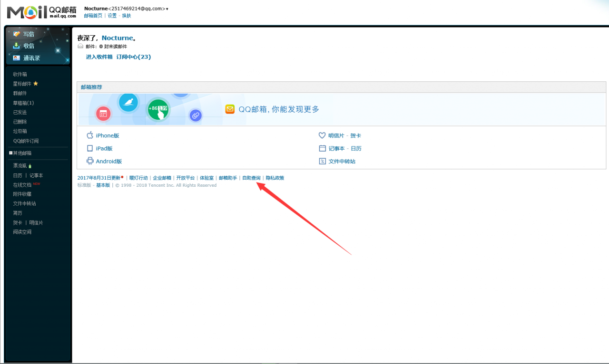Screen dimensions: 609x364
Task: Click the QQ邮箱 Mail logo
Action: click(x=42, y=12)
